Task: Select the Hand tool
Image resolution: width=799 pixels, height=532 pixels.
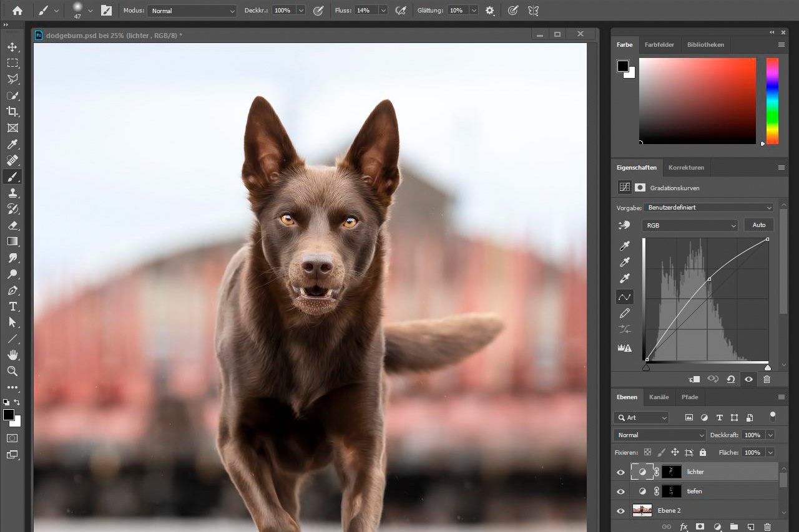Action: pos(12,355)
